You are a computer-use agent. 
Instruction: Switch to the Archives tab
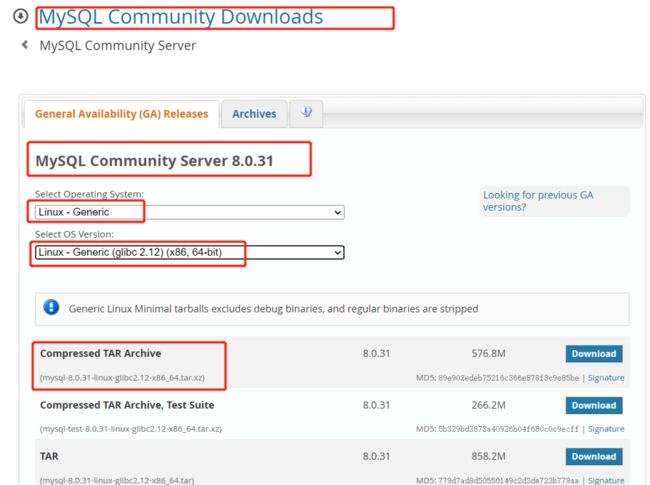[254, 114]
